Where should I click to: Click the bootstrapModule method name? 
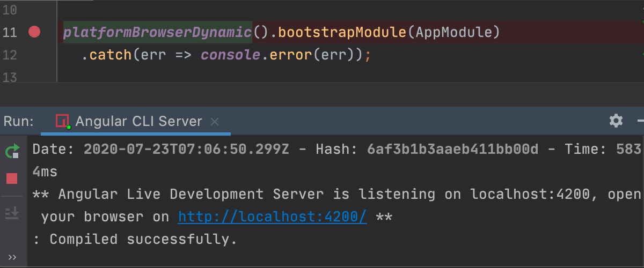click(x=342, y=33)
